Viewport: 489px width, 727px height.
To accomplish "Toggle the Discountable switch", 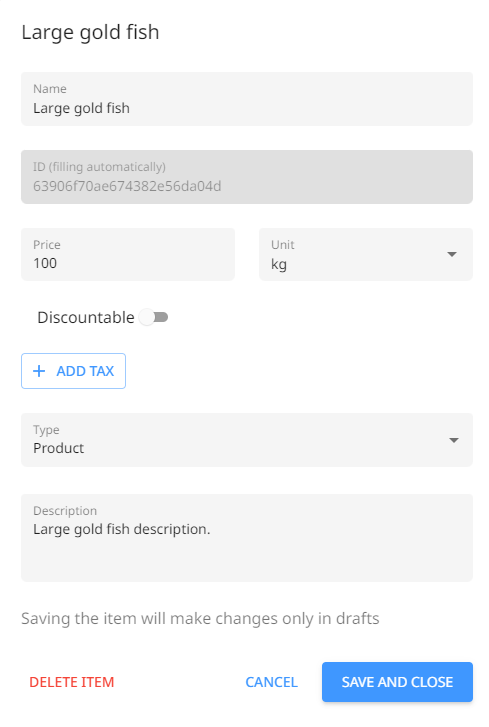I will point(153,317).
